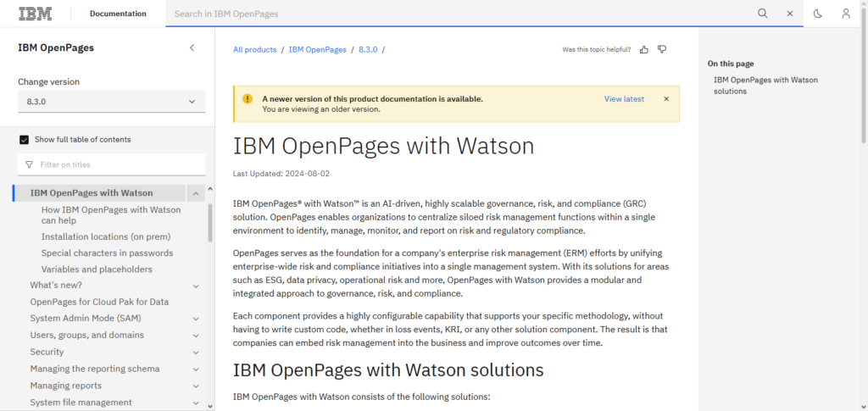Image resolution: width=868 pixels, height=411 pixels.
Task: Open System file management topic
Action: (81, 403)
